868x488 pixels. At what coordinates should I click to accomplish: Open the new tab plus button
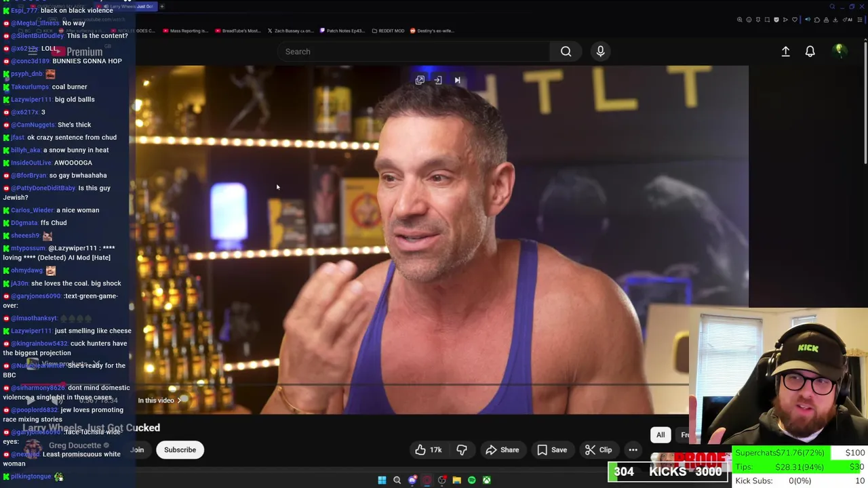coord(162,7)
